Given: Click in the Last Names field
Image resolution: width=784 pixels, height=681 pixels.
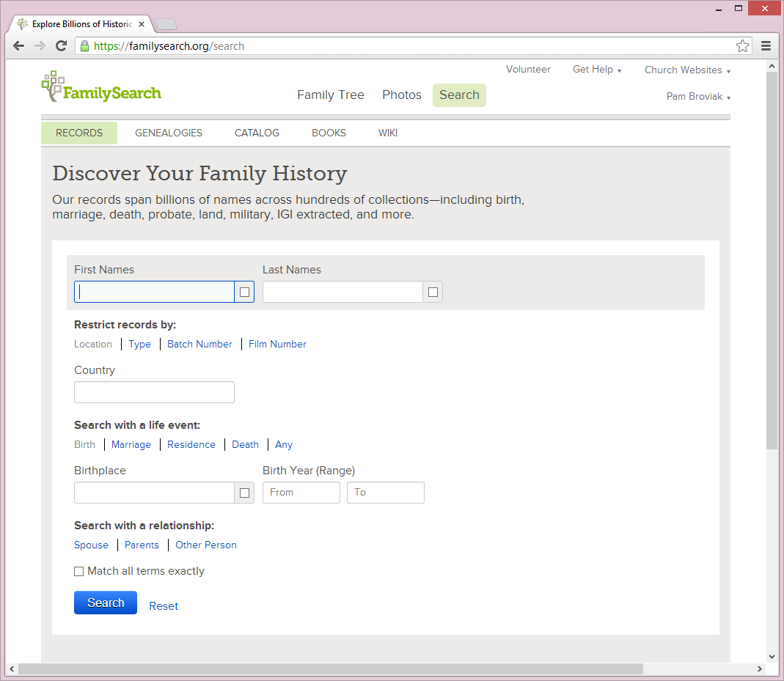Looking at the screenshot, I should [343, 292].
